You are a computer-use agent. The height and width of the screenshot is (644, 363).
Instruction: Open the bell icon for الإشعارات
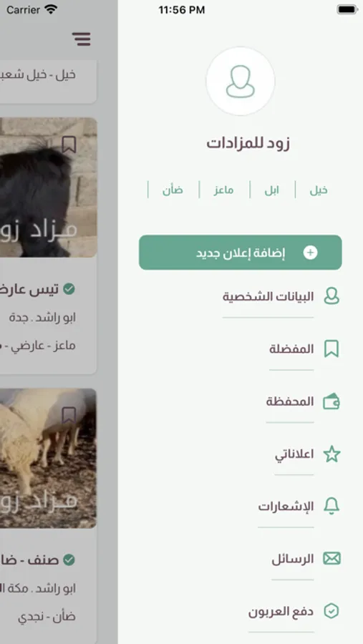click(331, 506)
